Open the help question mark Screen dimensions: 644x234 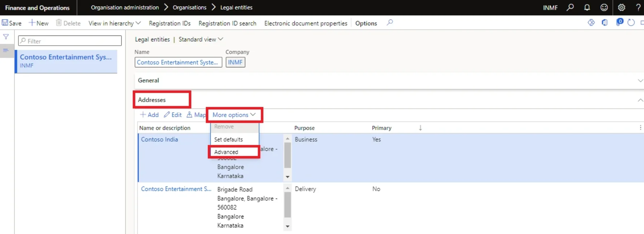point(638,7)
